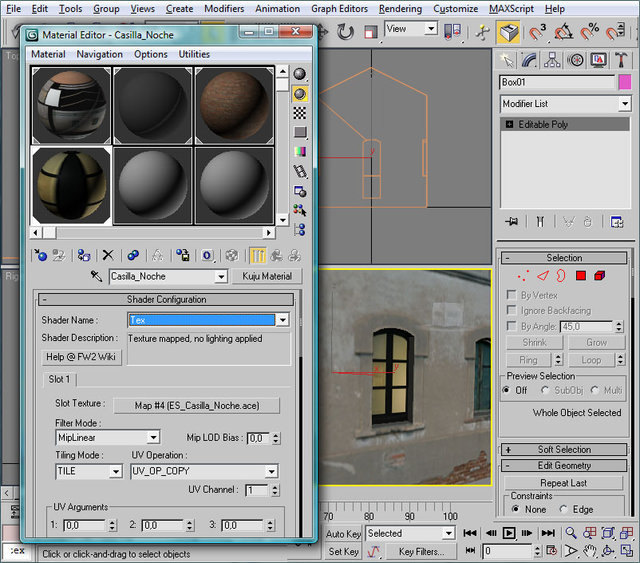
Task: Toggle the checkered Background icon for sample slots
Action: (300, 113)
